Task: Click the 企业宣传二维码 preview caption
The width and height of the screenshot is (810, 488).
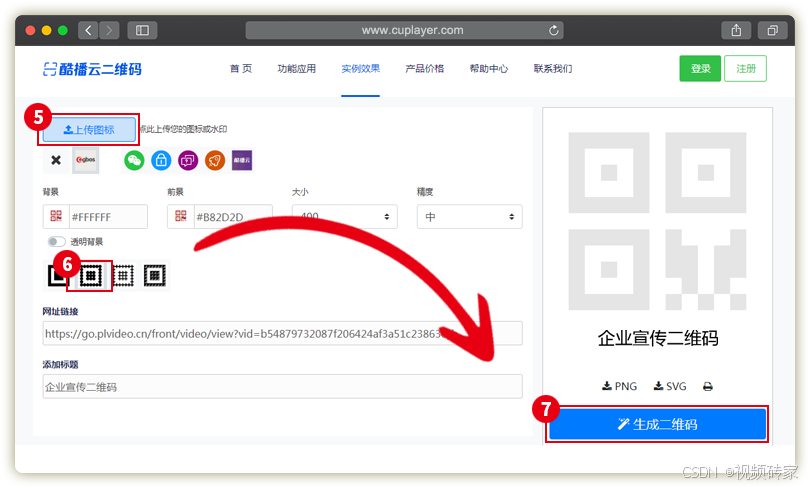Action: (x=658, y=338)
